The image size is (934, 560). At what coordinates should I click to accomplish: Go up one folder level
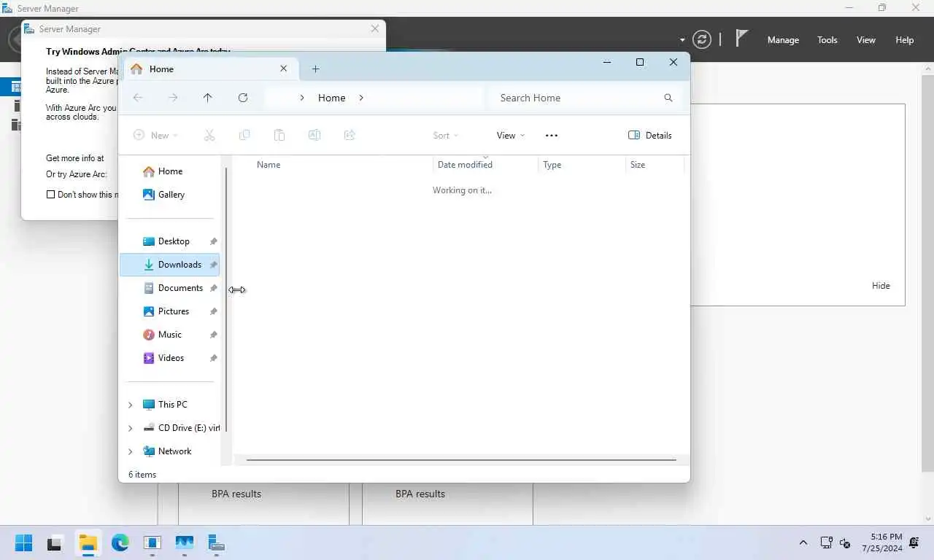[207, 98]
